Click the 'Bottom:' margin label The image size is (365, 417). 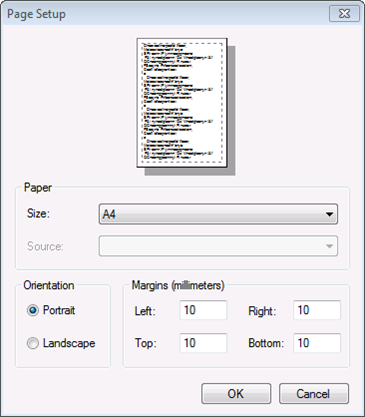[x=266, y=343]
